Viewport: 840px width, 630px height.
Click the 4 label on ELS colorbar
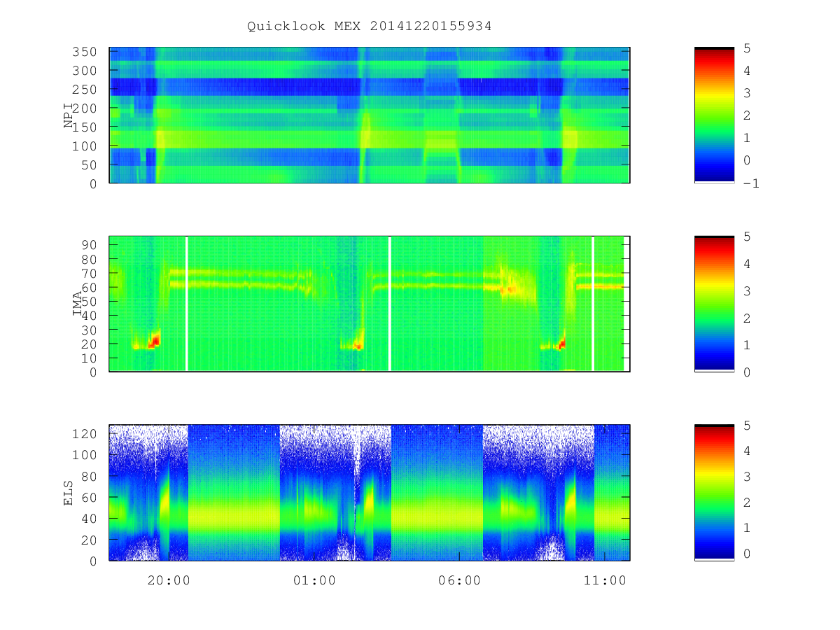coord(747,451)
